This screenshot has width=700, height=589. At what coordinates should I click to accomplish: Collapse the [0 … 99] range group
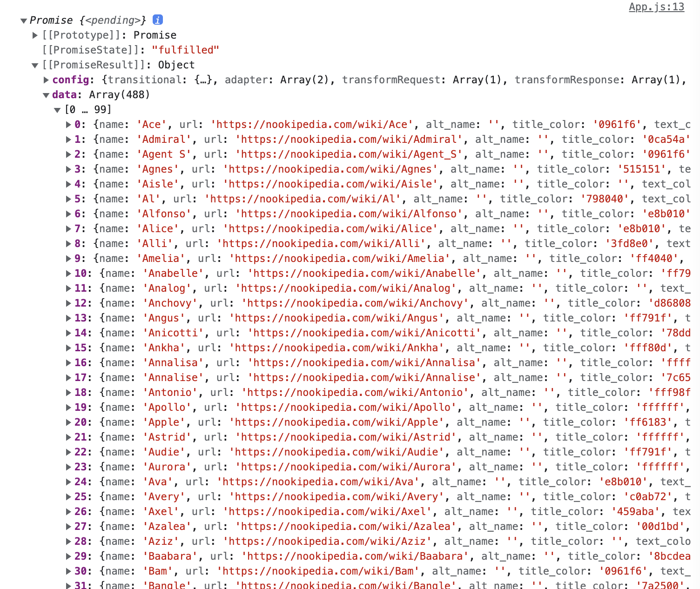pyautogui.click(x=57, y=110)
